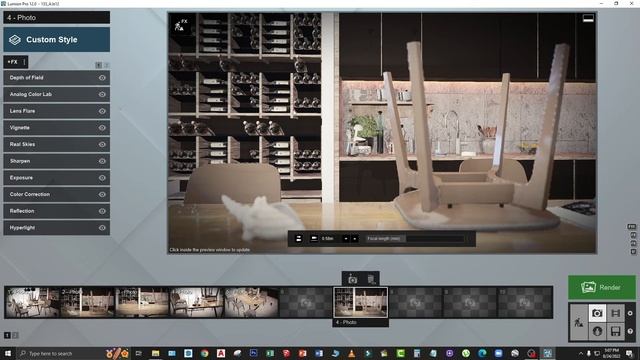Open the Custom Style selector
640x360 pixels.
pos(56,40)
